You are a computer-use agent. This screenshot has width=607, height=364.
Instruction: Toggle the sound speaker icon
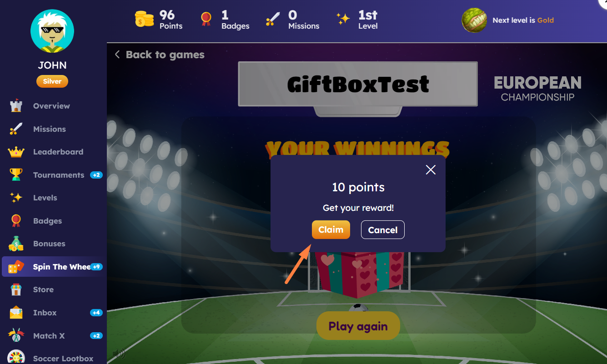click(x=119, y=353)
